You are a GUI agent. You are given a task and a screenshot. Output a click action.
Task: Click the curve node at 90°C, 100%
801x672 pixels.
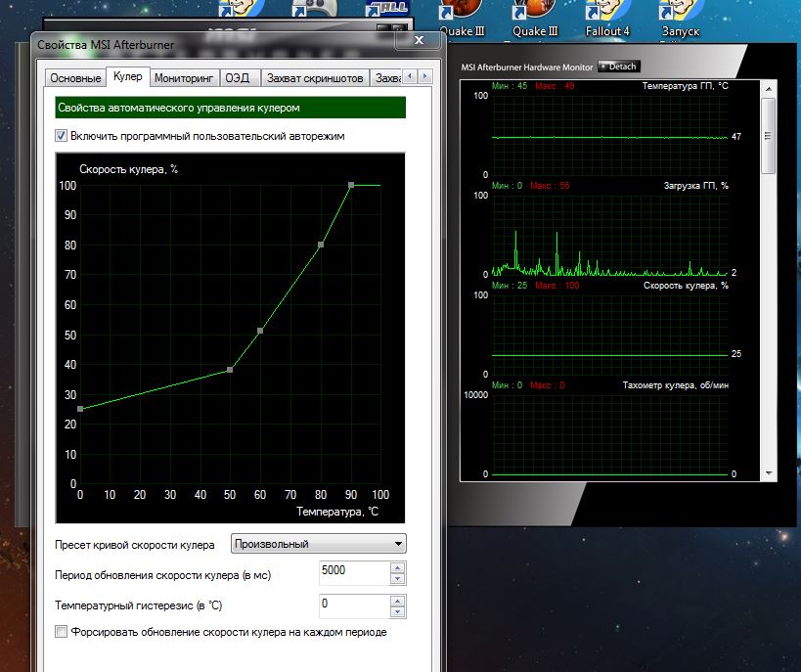[x=350, y=185]
